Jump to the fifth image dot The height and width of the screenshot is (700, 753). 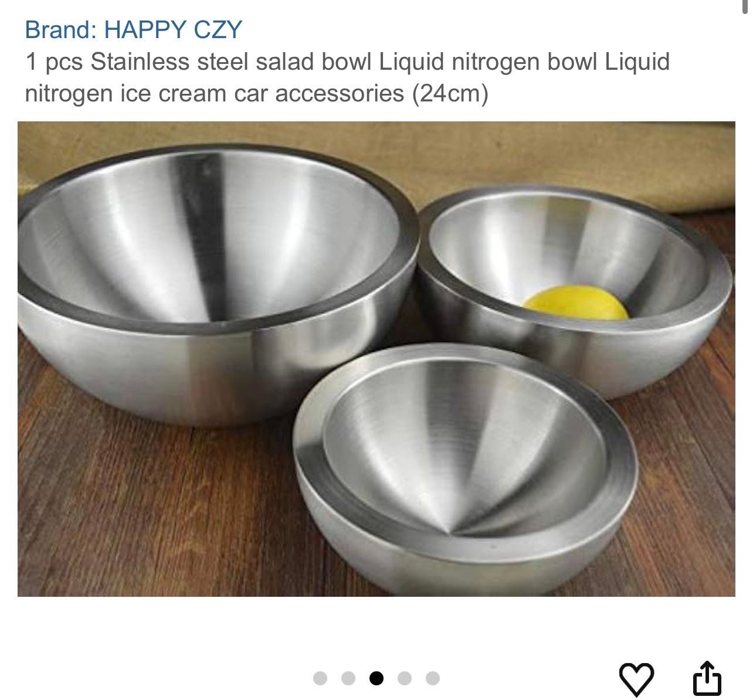[432, 678]
